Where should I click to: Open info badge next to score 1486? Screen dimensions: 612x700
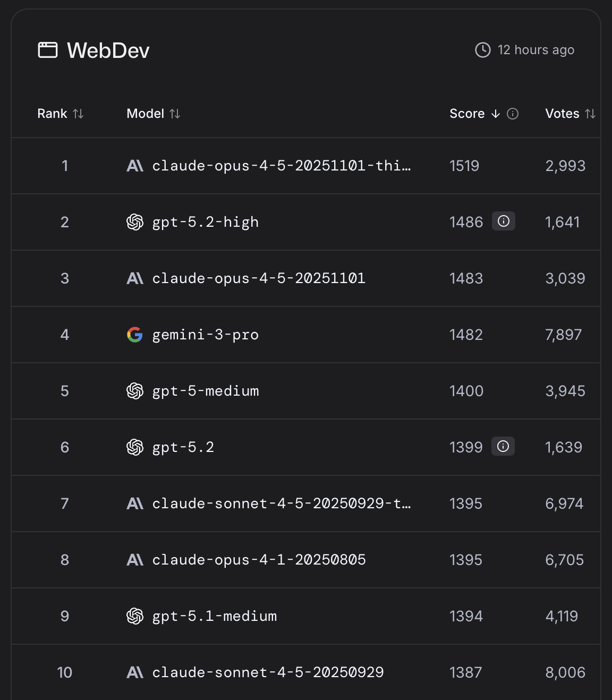pos(504,221)
